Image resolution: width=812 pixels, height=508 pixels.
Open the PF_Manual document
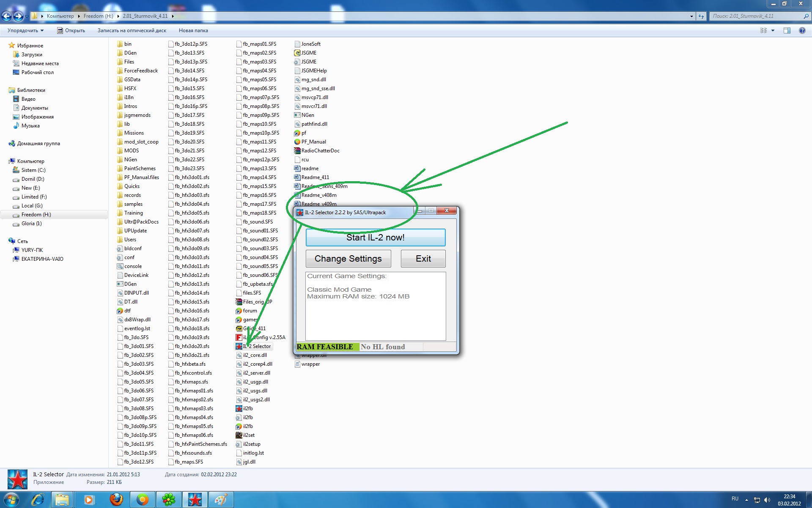(297, 142)
